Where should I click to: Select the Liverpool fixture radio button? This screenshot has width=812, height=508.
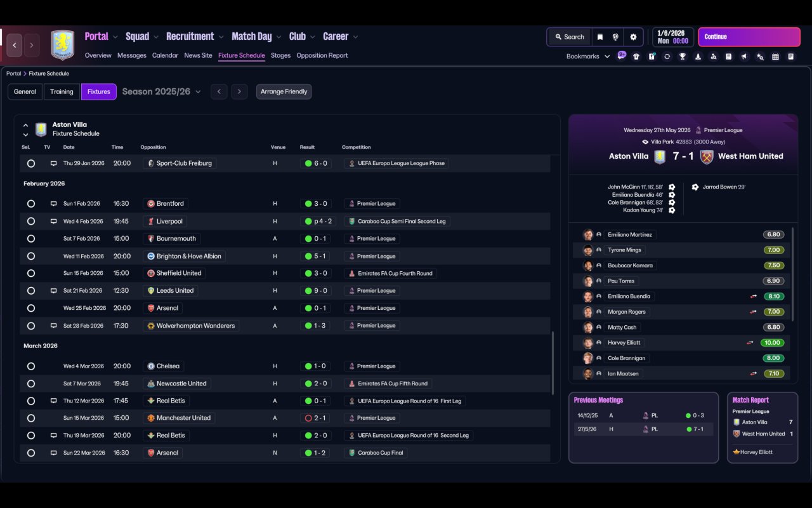coord(30,222)
